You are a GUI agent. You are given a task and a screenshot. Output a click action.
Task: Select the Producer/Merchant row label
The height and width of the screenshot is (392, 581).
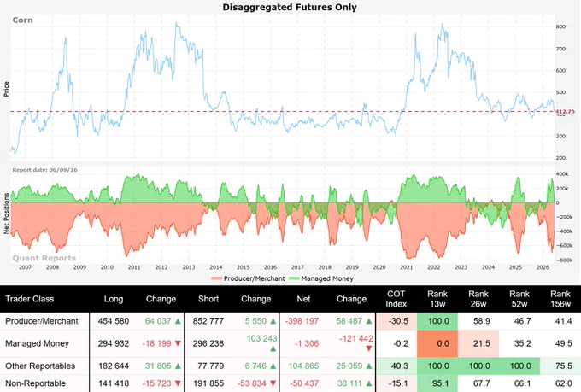42,321
